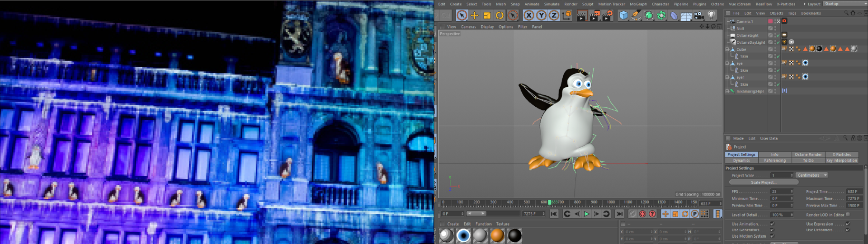Click the Project Scale stepper arrows

pyautogui.click(x=792, y=175)
